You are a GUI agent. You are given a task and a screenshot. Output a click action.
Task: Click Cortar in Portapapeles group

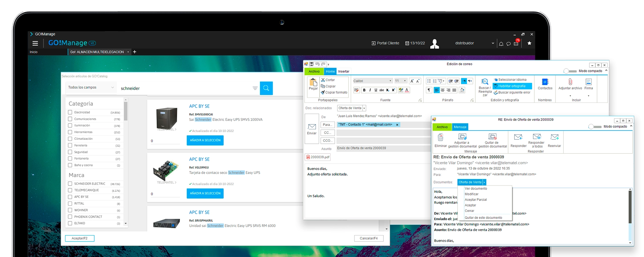tap(328, 80)
